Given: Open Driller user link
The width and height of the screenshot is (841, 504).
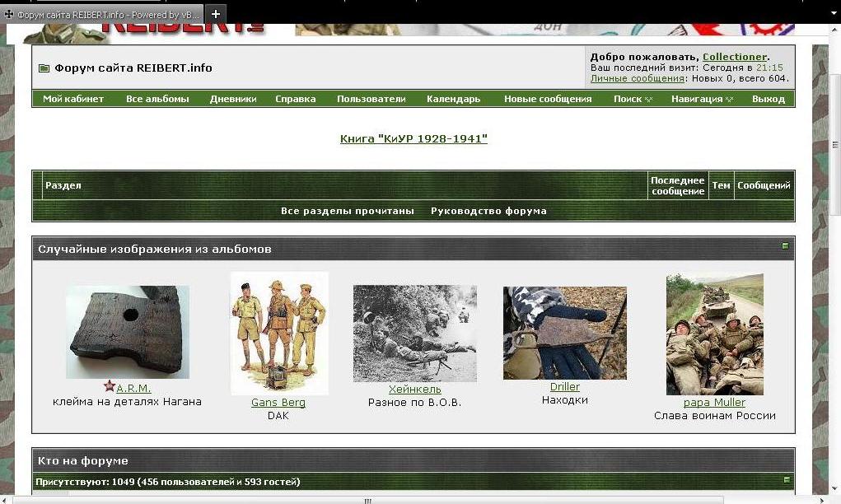Looking at the screenshot, I should pyautogui.click(x=565, y=386).
